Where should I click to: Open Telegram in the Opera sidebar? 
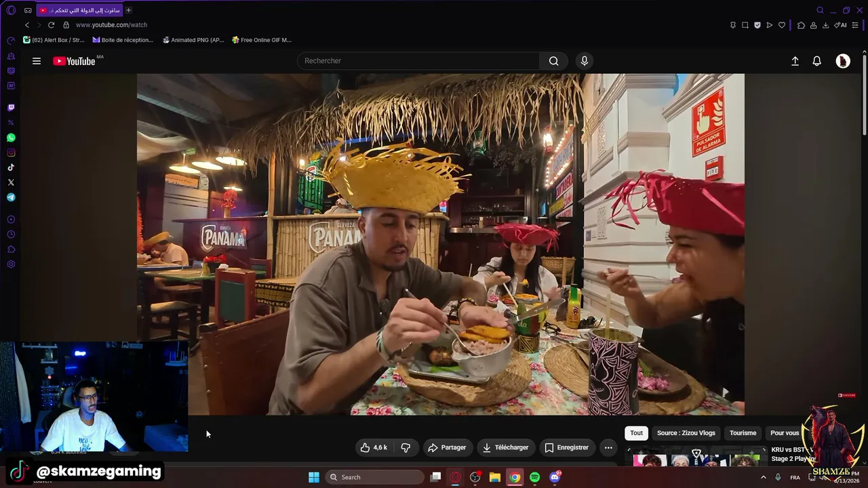tap(11, 197)
